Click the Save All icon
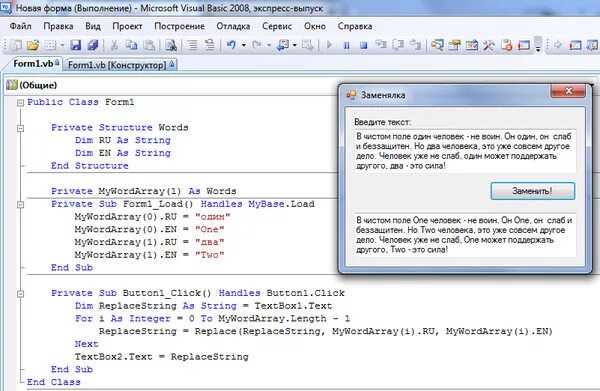The width and height of the screenshot is (600, 391). coord(93,45)
